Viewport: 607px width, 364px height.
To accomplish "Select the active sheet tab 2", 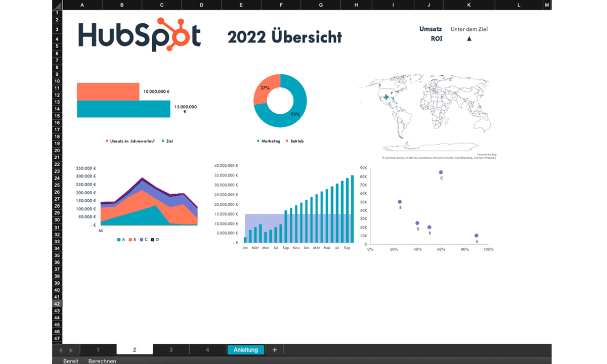I will [x=135, y=349].
